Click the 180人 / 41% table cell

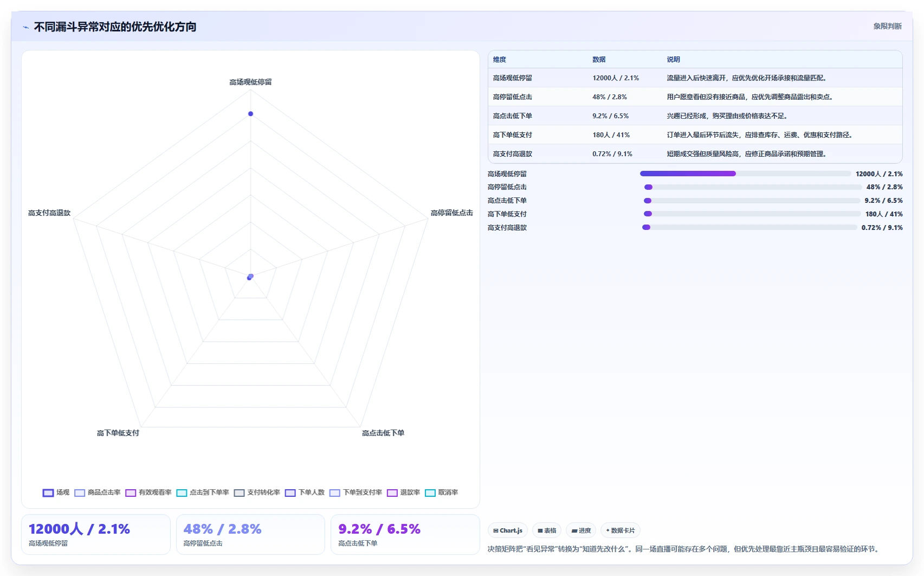pyautogui.click(x=611, y=135)
